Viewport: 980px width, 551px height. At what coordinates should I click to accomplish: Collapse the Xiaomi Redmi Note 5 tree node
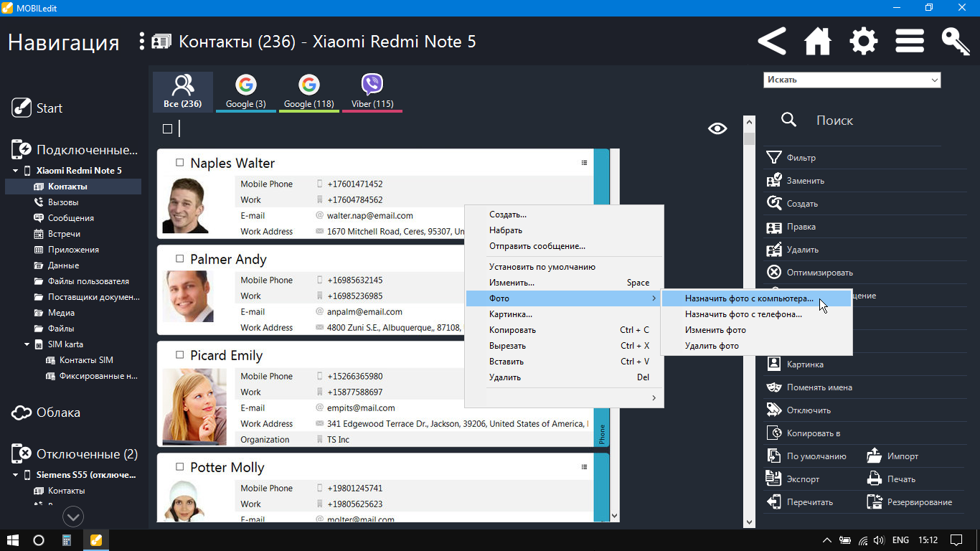click(x=16, y=171)
